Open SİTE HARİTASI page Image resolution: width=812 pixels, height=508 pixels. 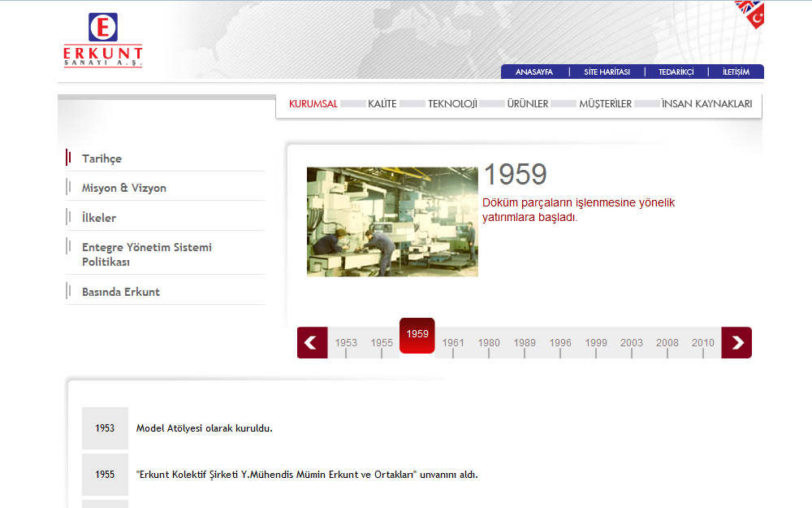tap(607, 72)
